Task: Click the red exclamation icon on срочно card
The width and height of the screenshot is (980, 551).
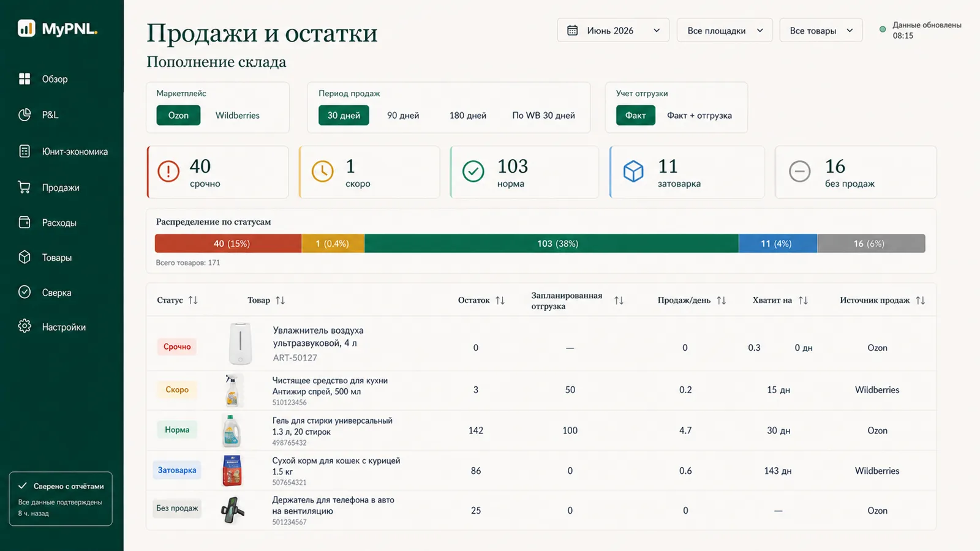Action: click(x=168, y=171)
